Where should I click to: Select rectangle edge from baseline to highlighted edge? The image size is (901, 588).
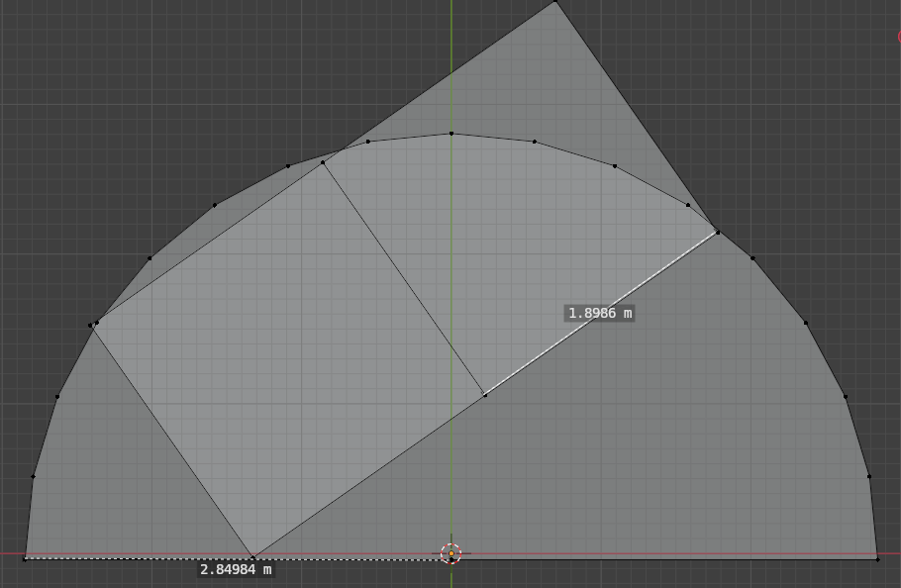tap(369, 476)
